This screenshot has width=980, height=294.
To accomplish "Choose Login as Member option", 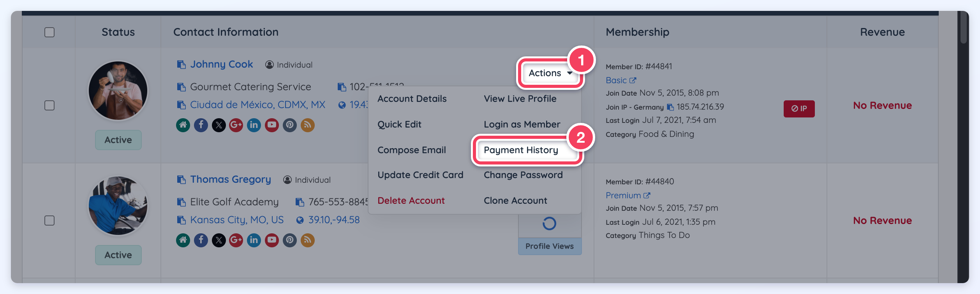I will (x=522, y=124).
